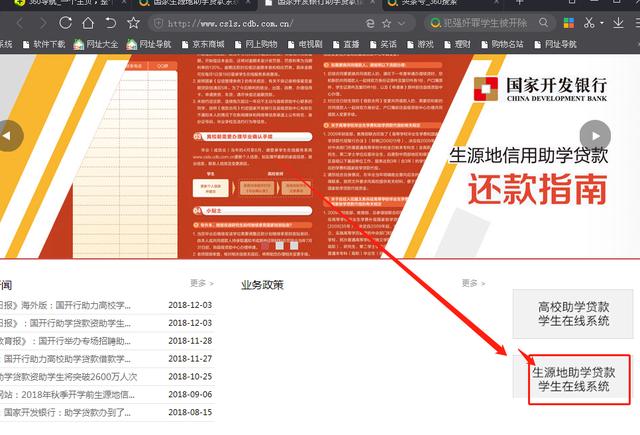
Task: Click the 360 search engine logo in search box
Action: (435, 23)
